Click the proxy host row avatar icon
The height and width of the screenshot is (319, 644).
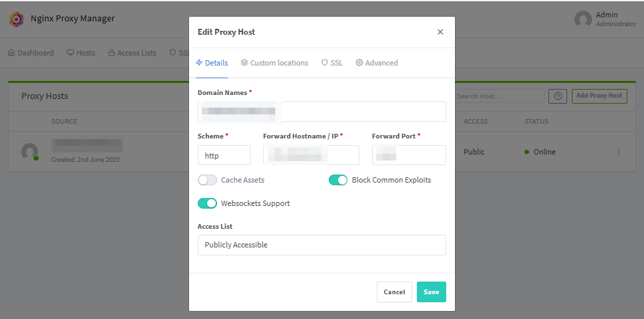29,152
